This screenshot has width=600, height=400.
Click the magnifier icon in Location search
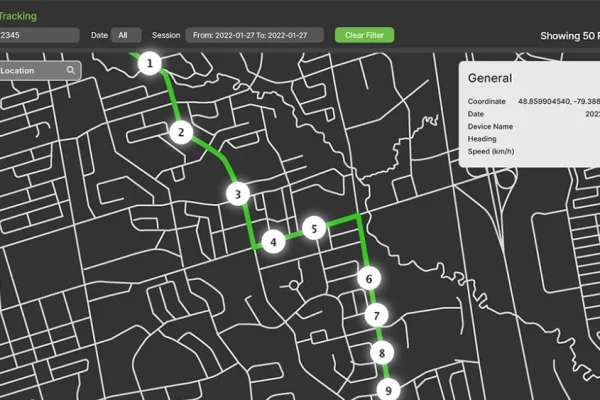click(x=70, y=70)
